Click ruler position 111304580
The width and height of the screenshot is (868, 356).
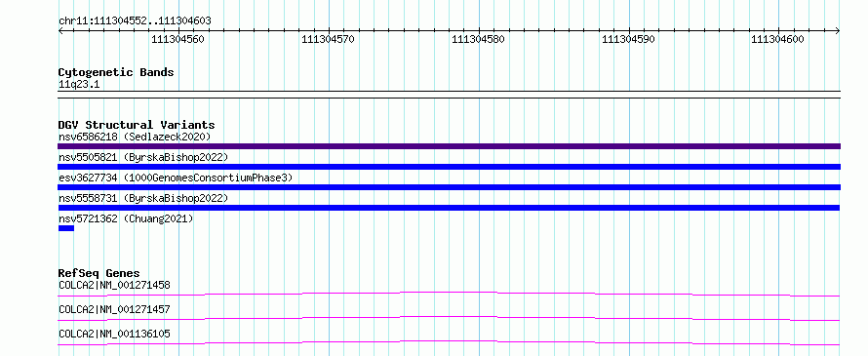click(478, 39)
